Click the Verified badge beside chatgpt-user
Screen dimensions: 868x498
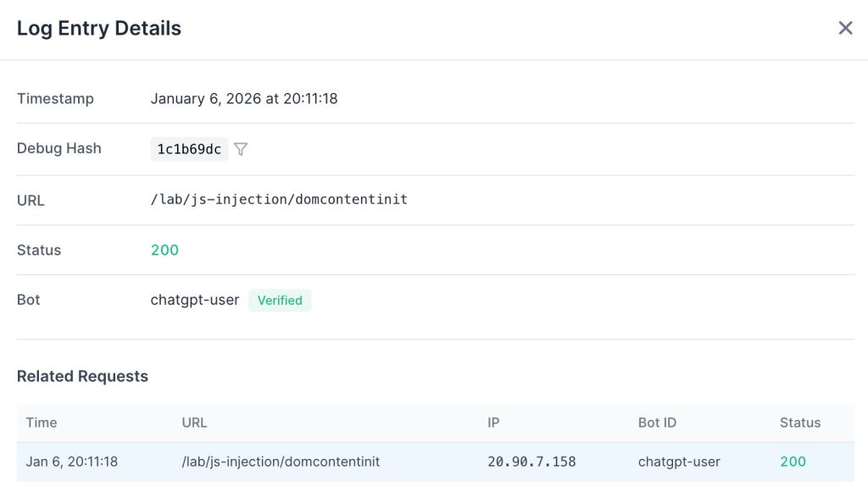[x=280, y=300]
